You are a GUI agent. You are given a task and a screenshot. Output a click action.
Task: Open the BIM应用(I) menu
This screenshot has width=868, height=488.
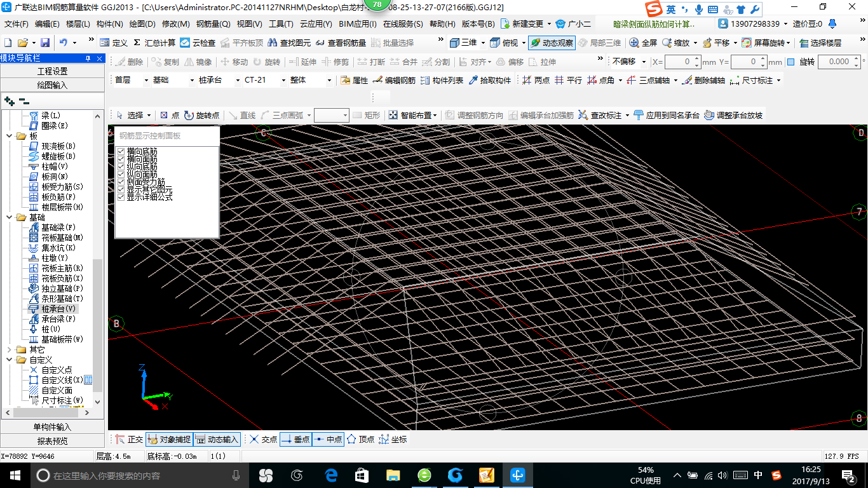(x=358, y=24)
